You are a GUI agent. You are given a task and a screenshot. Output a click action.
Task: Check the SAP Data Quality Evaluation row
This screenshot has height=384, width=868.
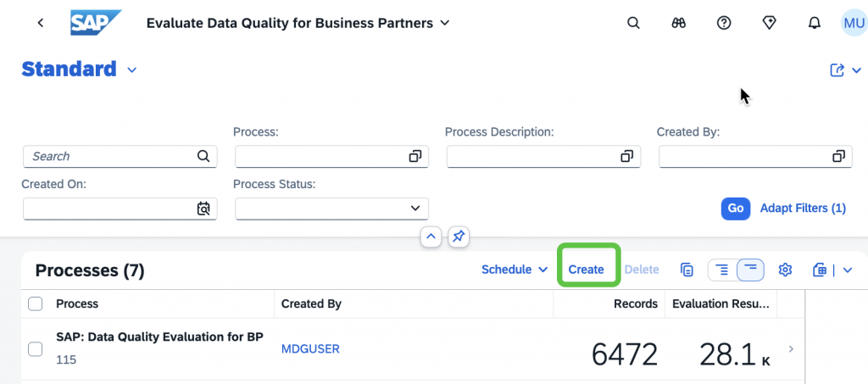click(x=35, y=349)
